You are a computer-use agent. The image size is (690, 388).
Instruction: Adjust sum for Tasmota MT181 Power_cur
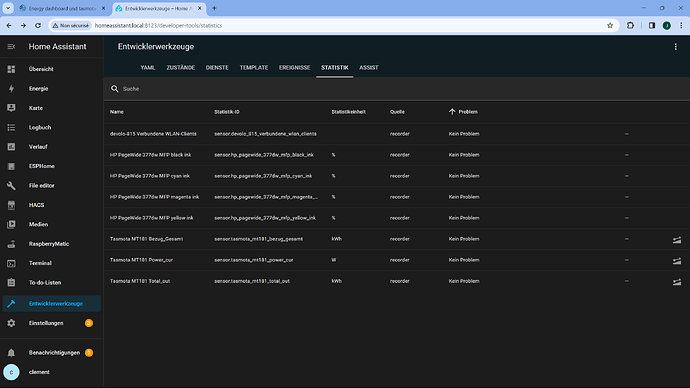point(677,260)
